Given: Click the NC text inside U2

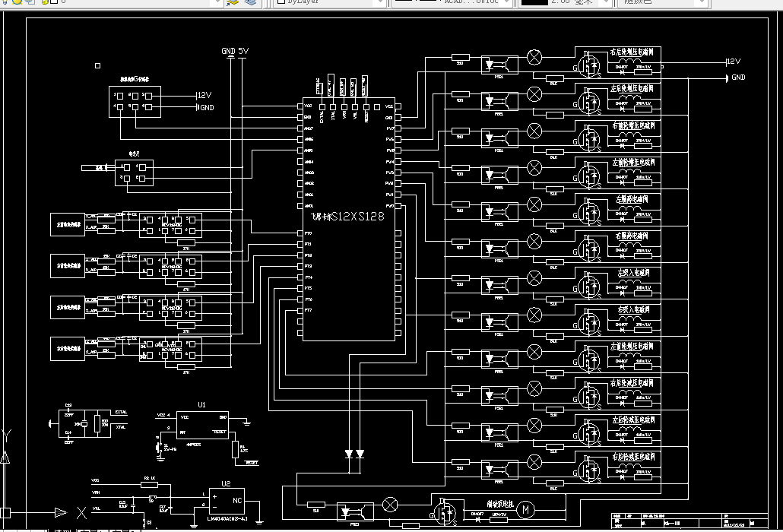Looking at the screenshot, I should 237,500.
